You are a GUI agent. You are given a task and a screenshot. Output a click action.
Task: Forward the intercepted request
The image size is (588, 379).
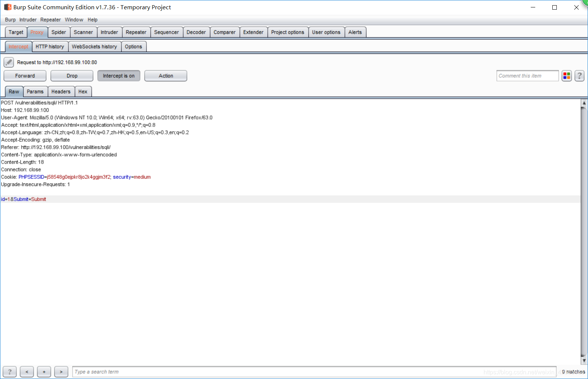(25, 76)
